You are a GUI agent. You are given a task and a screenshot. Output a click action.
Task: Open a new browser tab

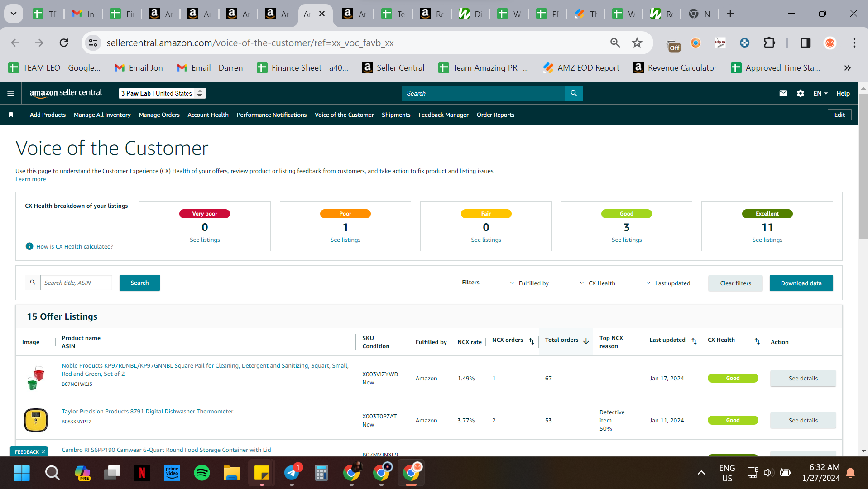(730, 14)
